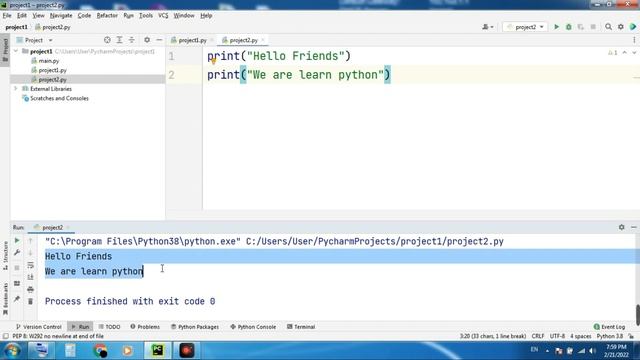Select opened file locate icon in Project panel

pos(107,40)
